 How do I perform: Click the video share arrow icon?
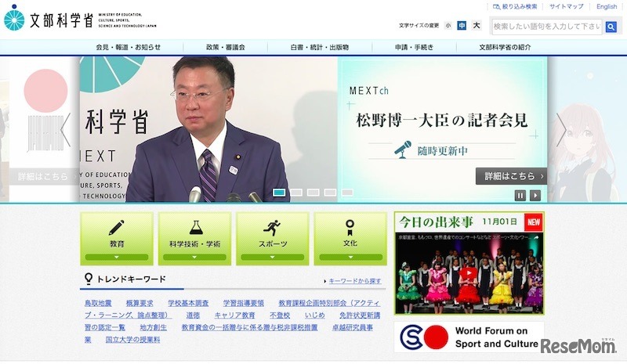click(536, 237)
